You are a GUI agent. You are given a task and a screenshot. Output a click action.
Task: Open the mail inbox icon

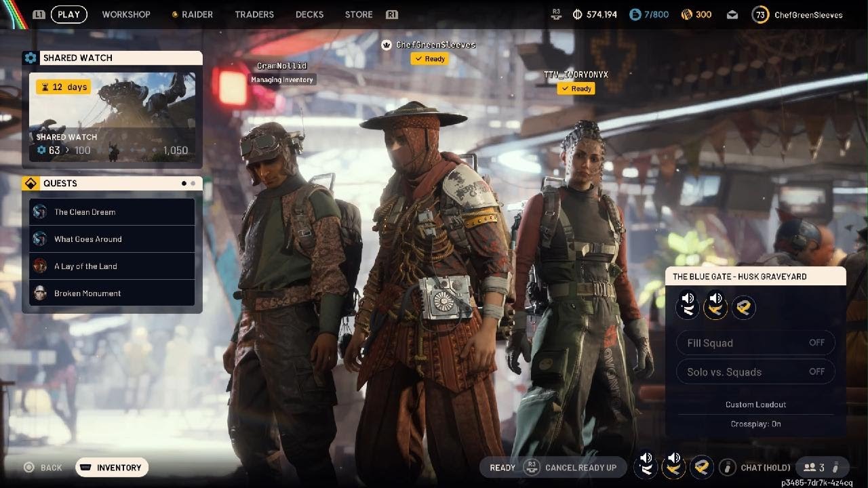tap(733, 14)
